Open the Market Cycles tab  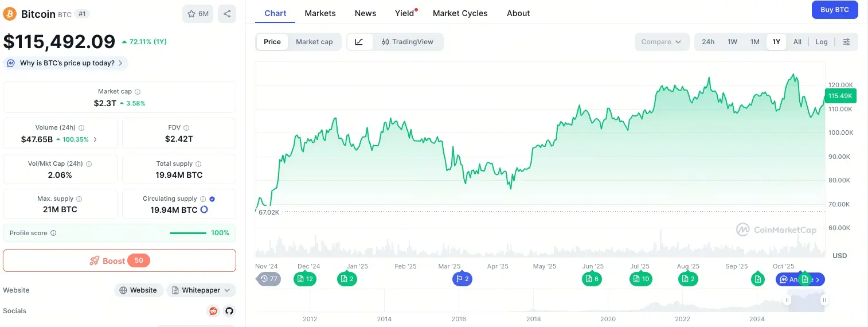[x=460, y=13]
